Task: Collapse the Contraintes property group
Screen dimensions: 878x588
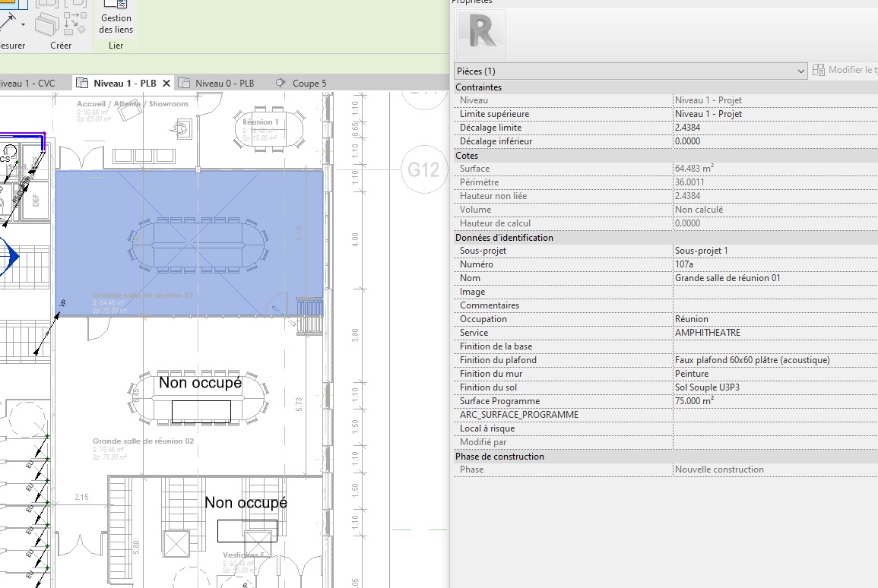Action: point(478,87)
